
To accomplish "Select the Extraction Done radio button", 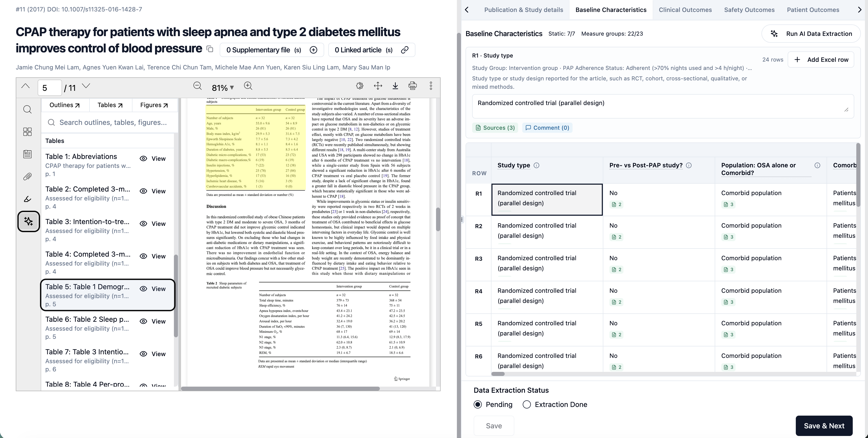I will 527,405.
